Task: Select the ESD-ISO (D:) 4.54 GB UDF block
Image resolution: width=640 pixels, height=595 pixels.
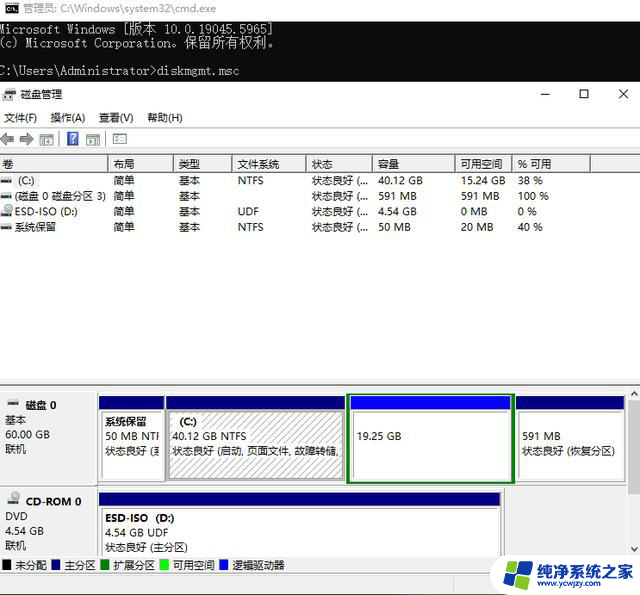Action: [299, 524]
